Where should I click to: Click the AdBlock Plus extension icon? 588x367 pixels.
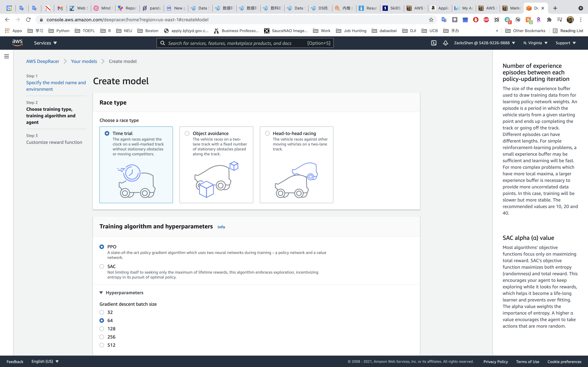point(486,20)
